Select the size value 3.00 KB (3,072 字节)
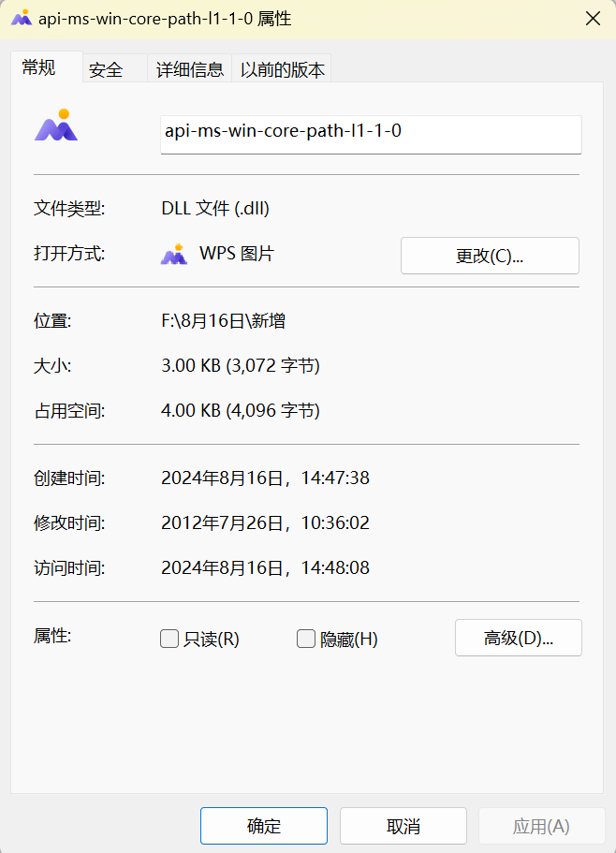Image resolution: width=616 pixels, height=853 pixels. pyautogui.click(x=241, y=365)
